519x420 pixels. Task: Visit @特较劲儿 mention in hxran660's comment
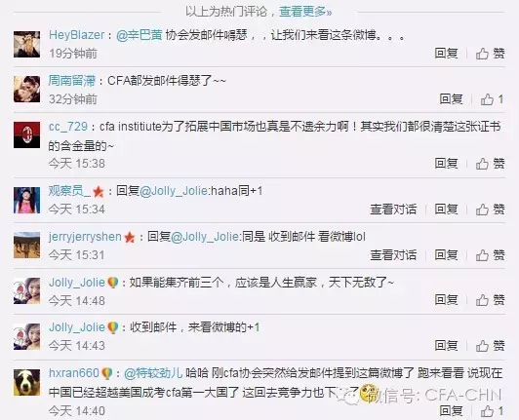pos(153,373)
